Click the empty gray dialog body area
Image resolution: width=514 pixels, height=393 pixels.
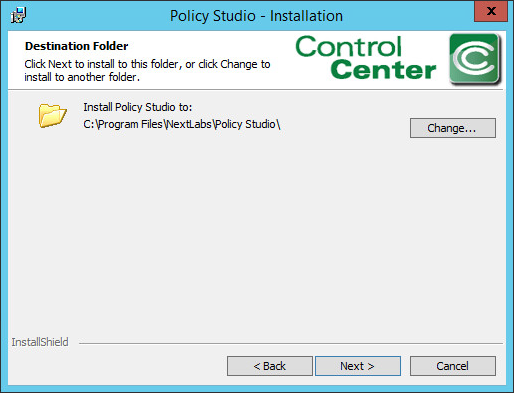tap(257, 233)
